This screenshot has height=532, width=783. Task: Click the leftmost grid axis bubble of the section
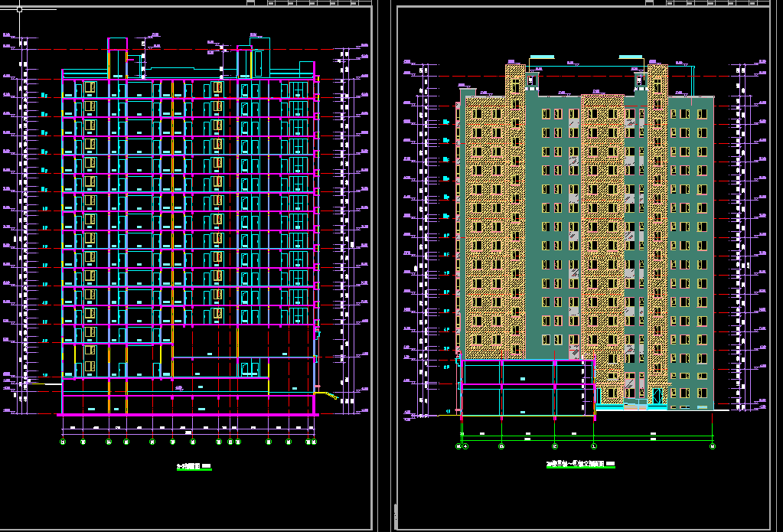point(63,442)
